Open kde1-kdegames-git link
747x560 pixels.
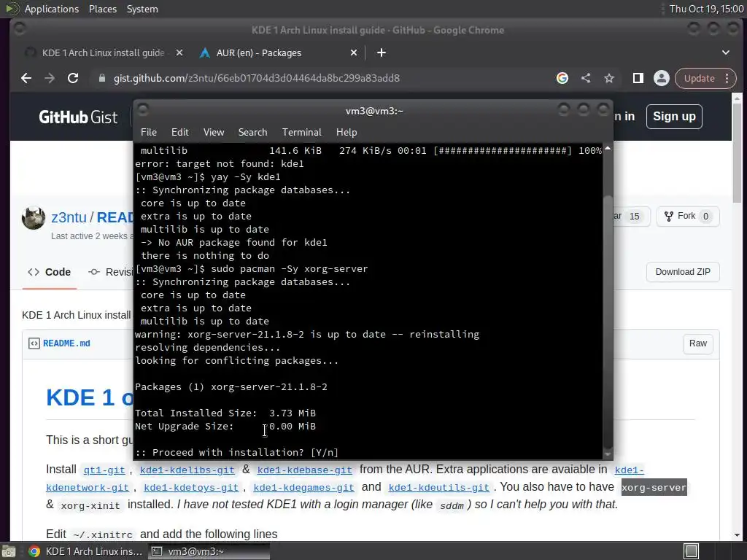tap(304, 488)
